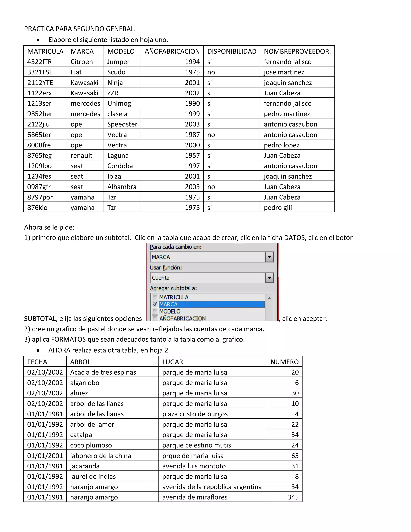Viewport: 411px width, 532px height.
Task: Tick the AÑOFABRICACION subtotal checkbox
Action: [155, 318]
